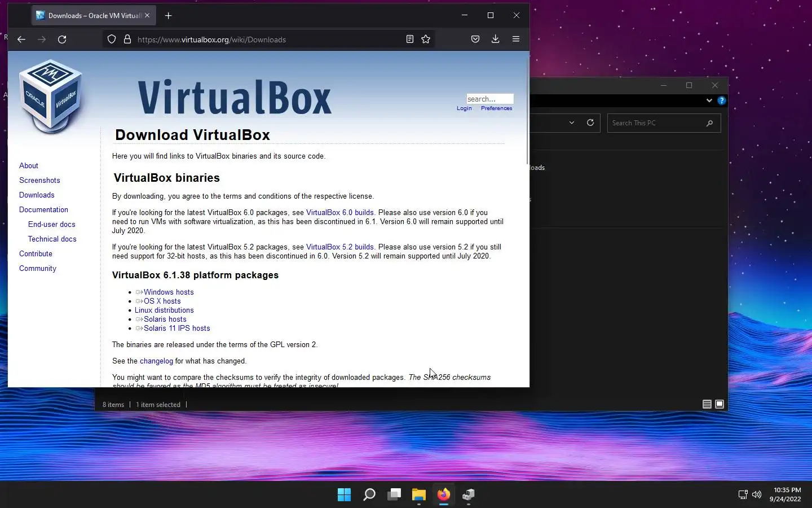
Task: Click the search magnifier in File Explorer
Action: tap(709, 123)
